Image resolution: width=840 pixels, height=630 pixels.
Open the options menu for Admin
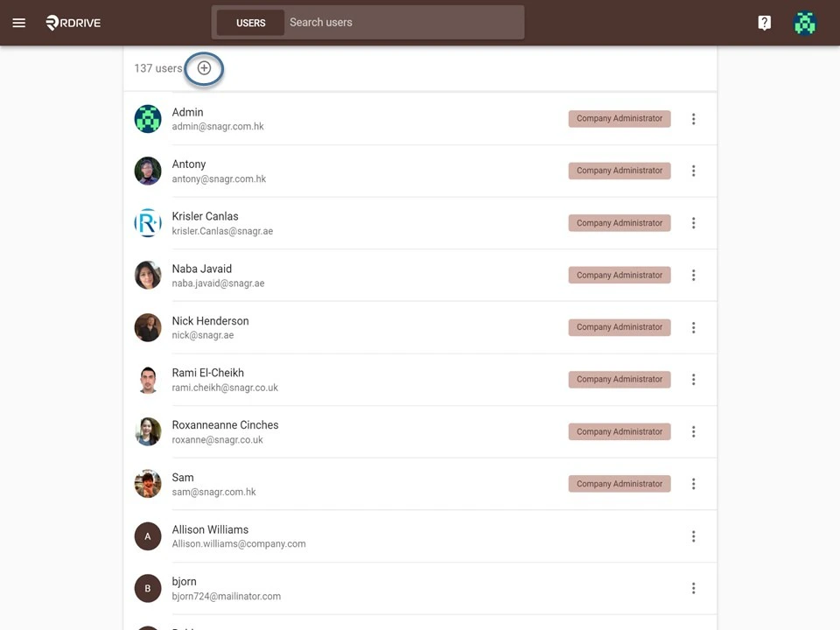click(x=693, y=118)
